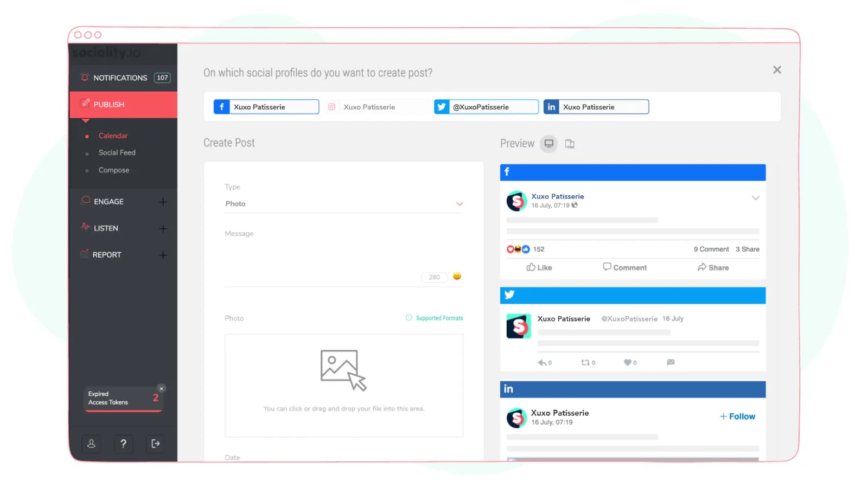Expand the Report section plus icon
This screenshot has height=488, width=868.
pos(163,255)
